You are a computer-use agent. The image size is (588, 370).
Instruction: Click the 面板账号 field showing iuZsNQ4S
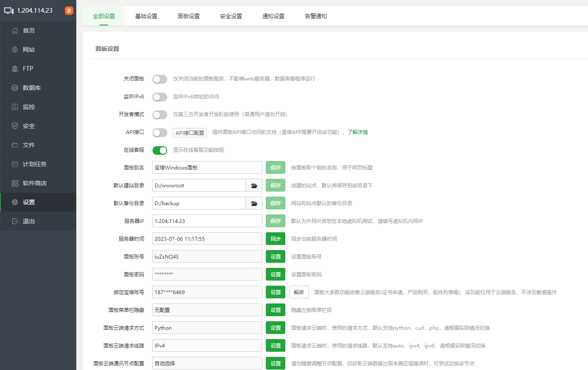[207, 257]
